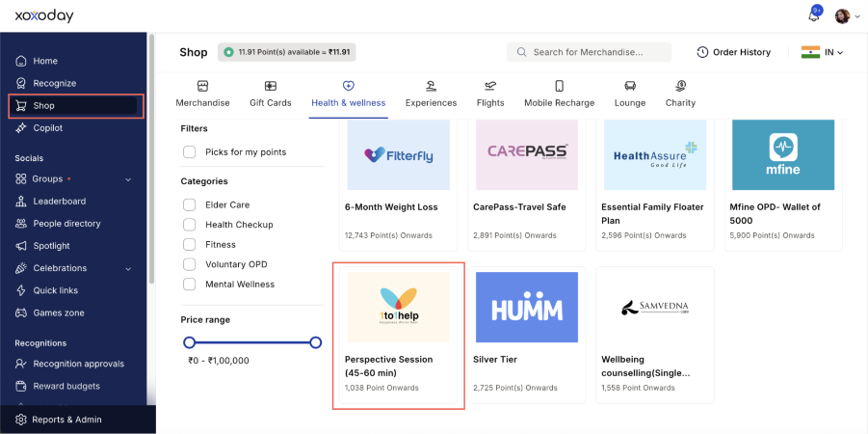Open Mfine OPD- Wallet of 5000 title

pyautogui.click(x=775, y=213)
